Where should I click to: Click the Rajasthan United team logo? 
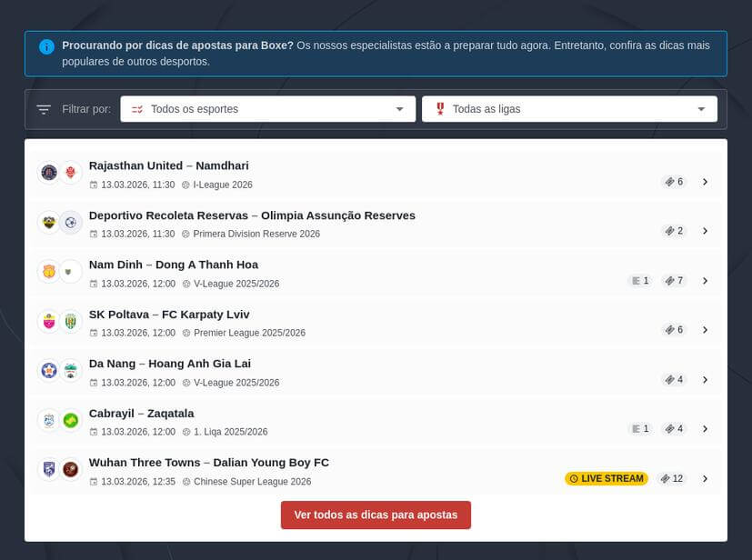pos(48,172)
